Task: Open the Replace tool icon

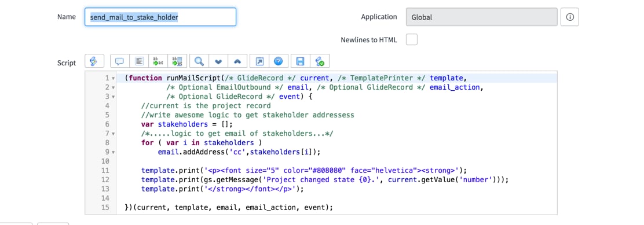Action: tap(158, 61)
